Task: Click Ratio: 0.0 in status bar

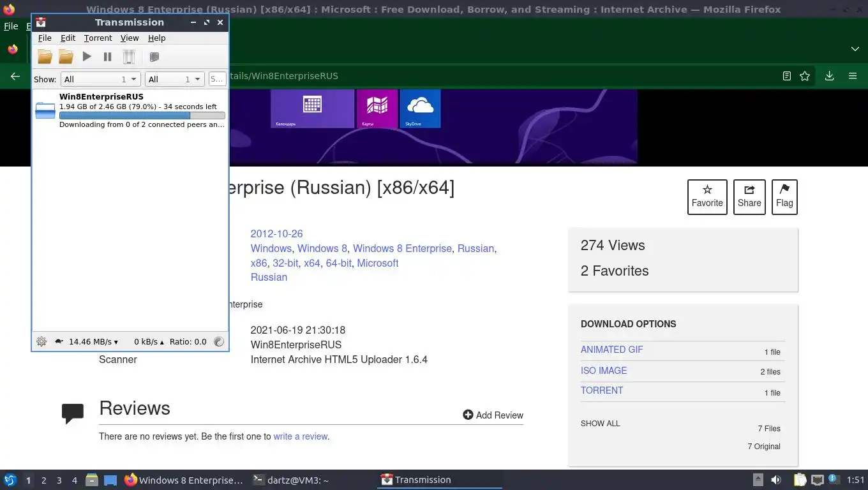Action: [x=188, y=341]
